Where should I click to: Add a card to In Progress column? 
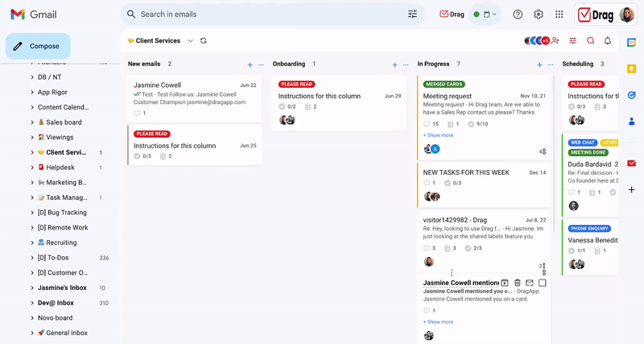click(x=539, y=64)
